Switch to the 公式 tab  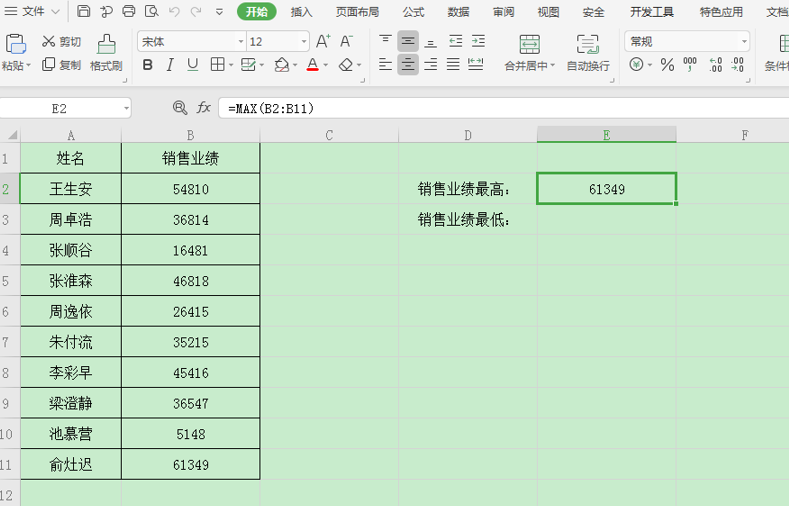[x=414, y=12]
